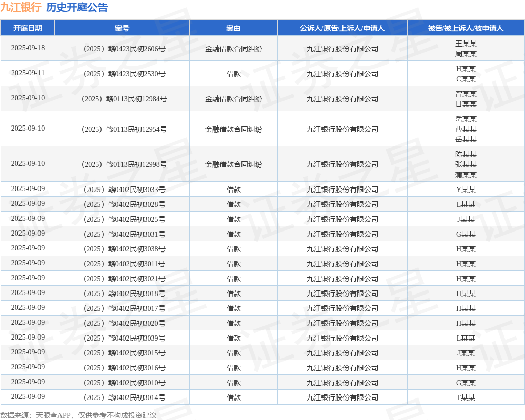
Task: Open case (2025)赣0423民初2530号
Action: pos(125,74)
